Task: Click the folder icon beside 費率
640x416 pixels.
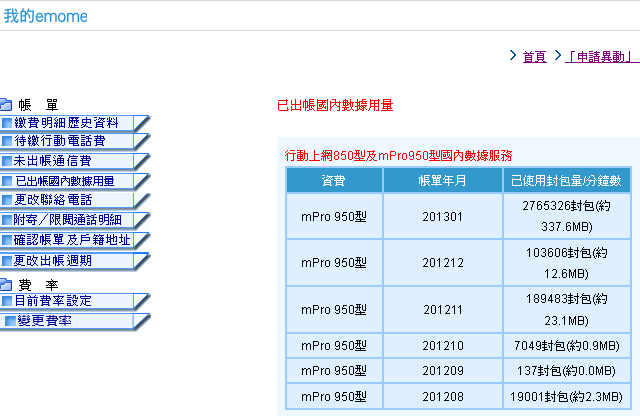Action: tap(6, 284)
